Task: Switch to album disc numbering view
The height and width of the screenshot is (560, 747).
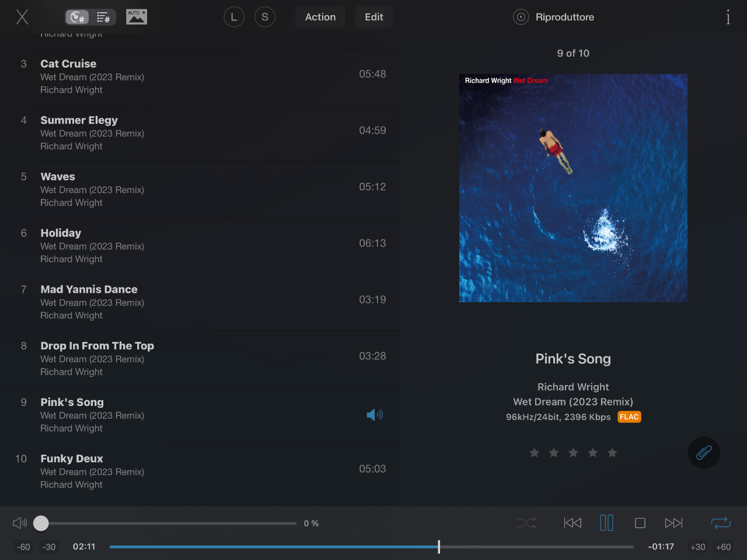Action: click(77, 17)
